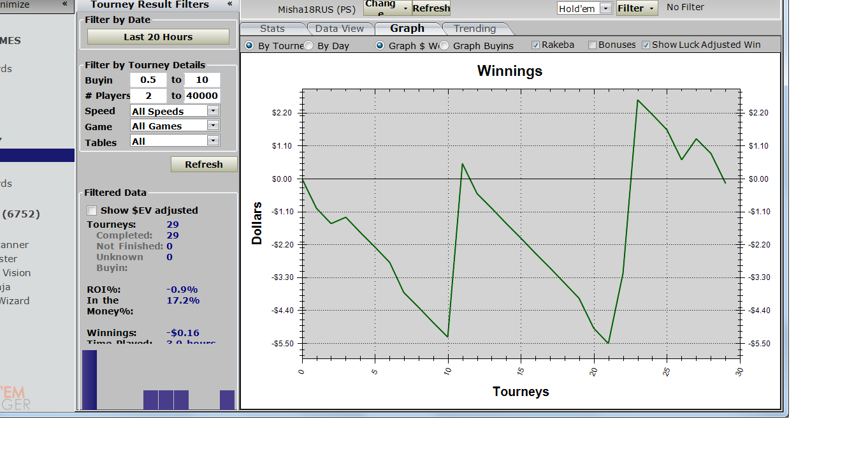Go to the Trending tab

(x=474, y=29)
